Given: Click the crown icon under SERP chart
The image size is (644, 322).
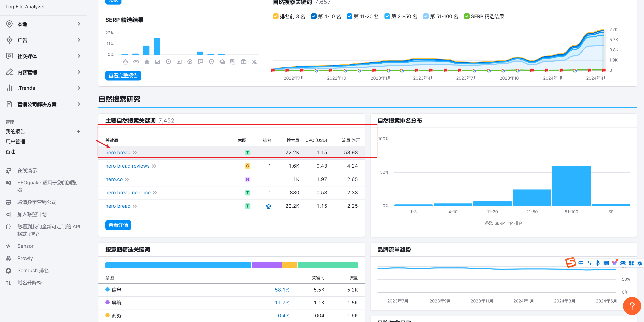Looking at the screenshot, I should [x=125, y=62].
